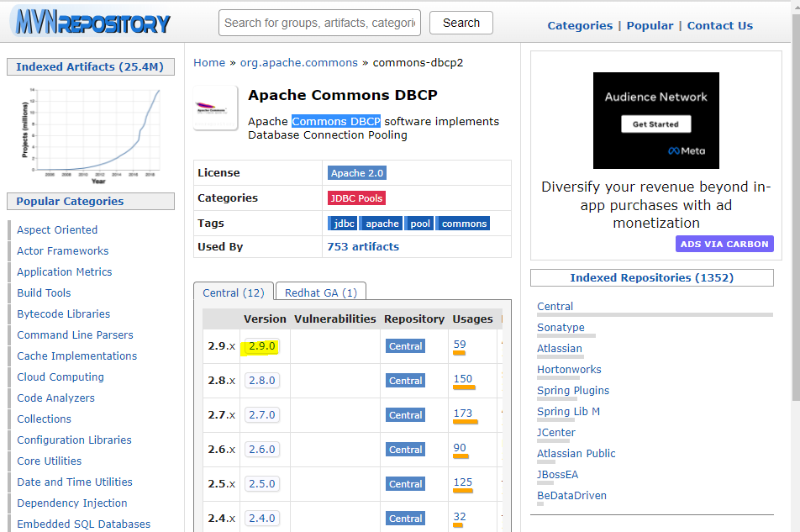Open the Popular navigation menu

(x=650, y=25)
